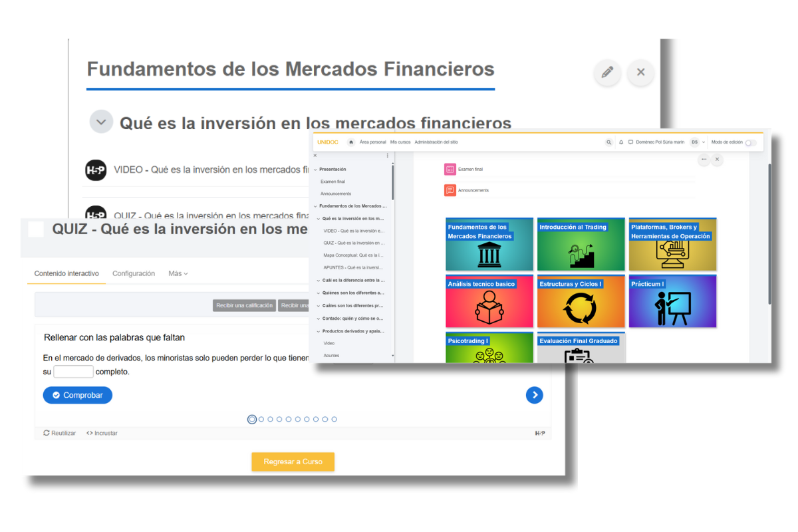Switch to the Configuración tab
This screenshot has height=532, width=798.
pos(134,273)
